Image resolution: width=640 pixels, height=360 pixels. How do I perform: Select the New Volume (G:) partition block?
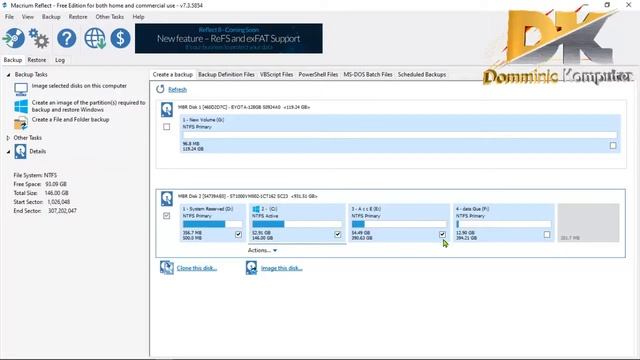(400, 134)
